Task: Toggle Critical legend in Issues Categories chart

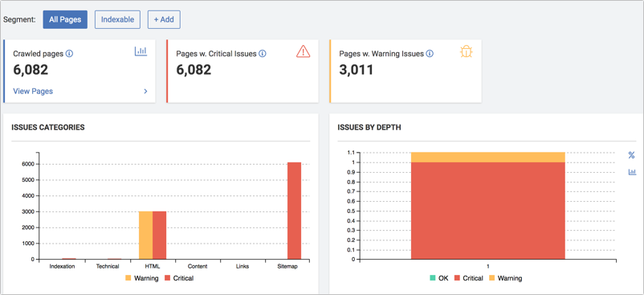Action: (179, 278)
